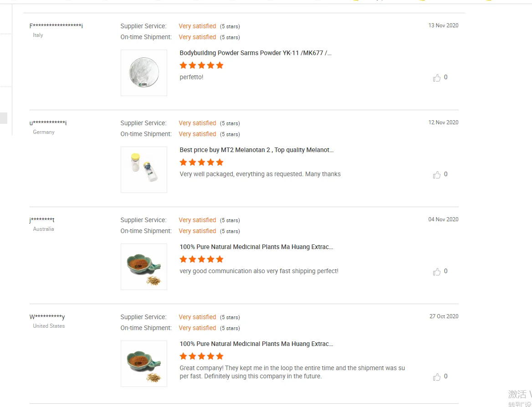
Task: Click the five-star rating on the Melanotan review
Action: (x=201, y=162)
